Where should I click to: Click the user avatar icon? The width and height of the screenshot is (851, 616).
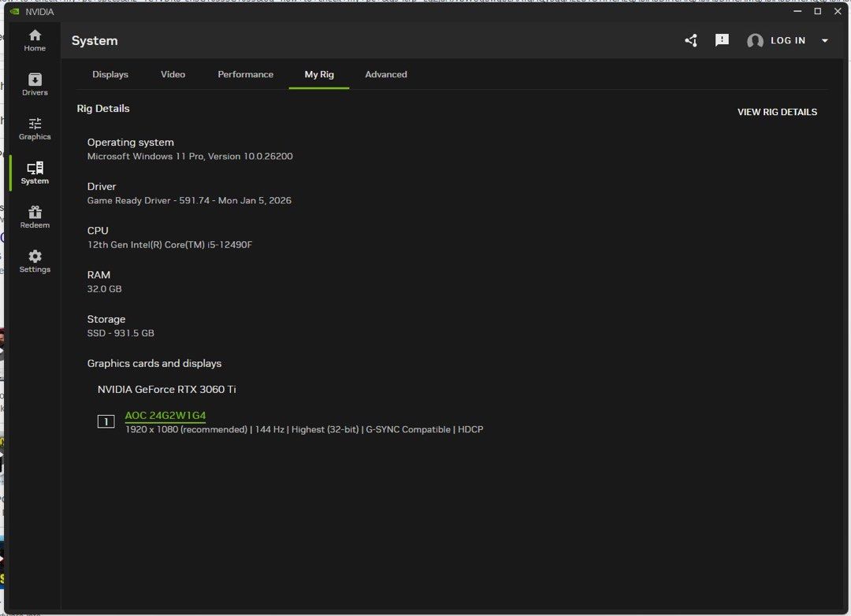point(755,41)
